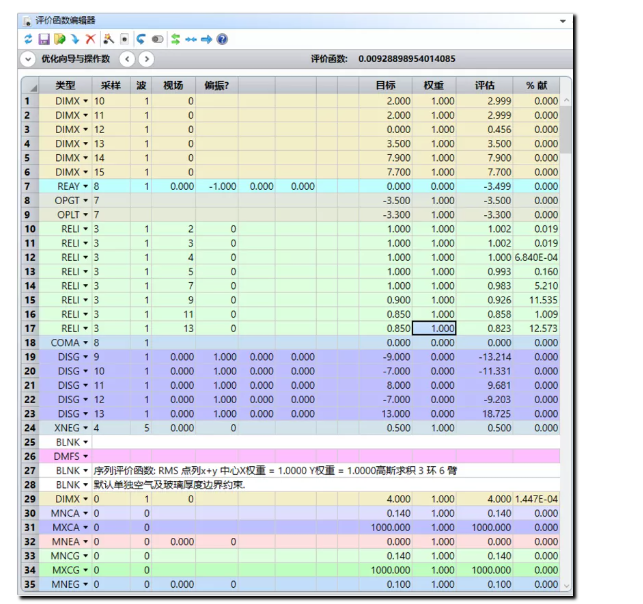Collapse the 优化向导与操作数 panel chevron
The width and height of the screenshot is (643, 604).
pyautogui.click(x=28, y=59)
